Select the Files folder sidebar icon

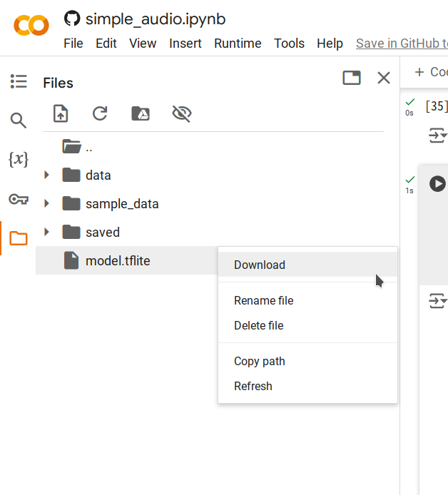coord(19,238)
